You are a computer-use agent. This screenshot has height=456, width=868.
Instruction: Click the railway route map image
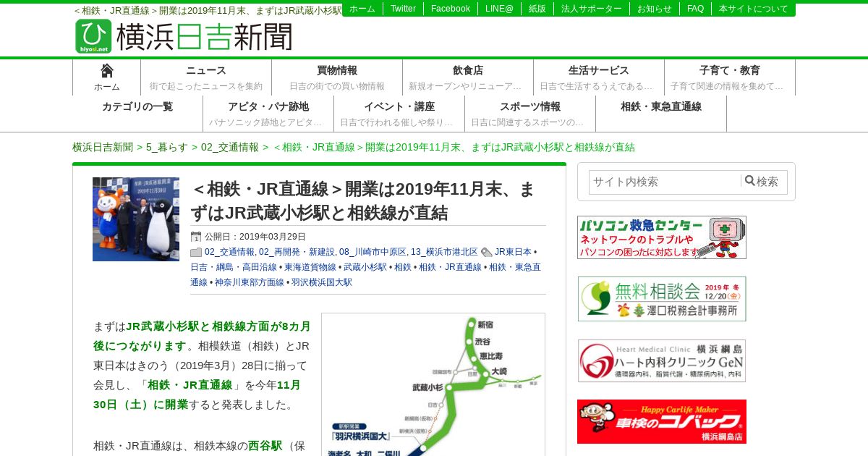[x=433, y=384]
